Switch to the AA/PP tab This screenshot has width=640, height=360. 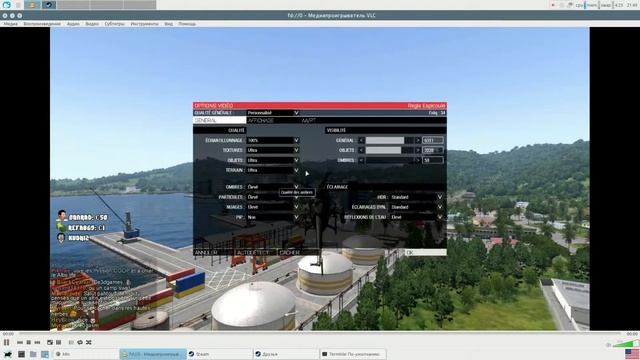[309, 120]
